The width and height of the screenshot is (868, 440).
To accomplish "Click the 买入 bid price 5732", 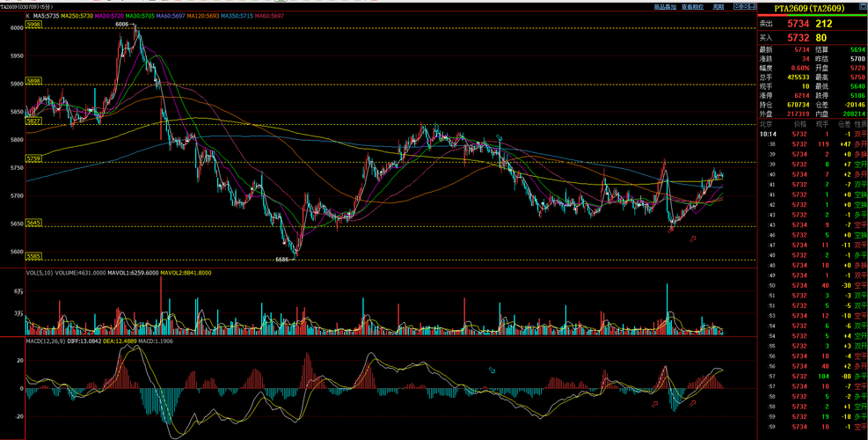I will click(799, 38).
